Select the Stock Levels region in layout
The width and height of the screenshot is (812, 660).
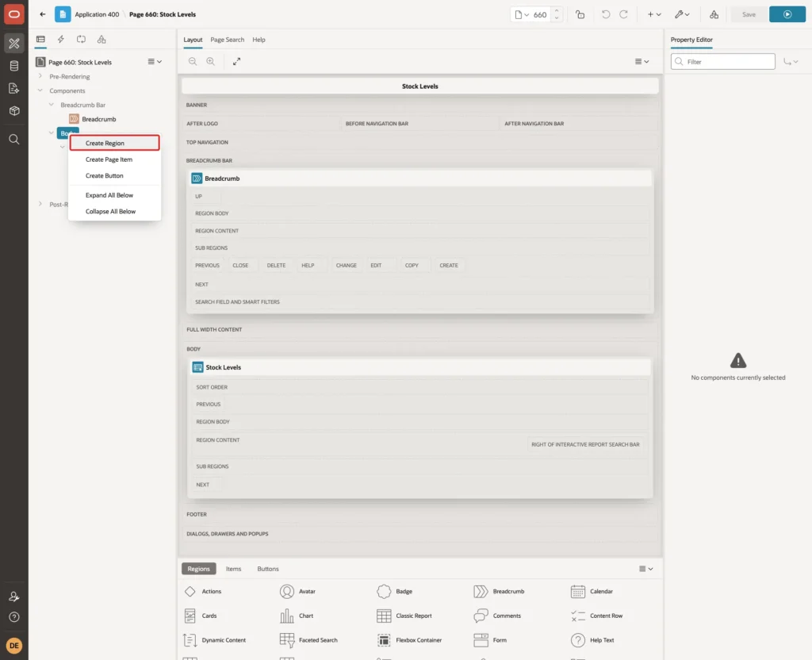click(419, 367)
